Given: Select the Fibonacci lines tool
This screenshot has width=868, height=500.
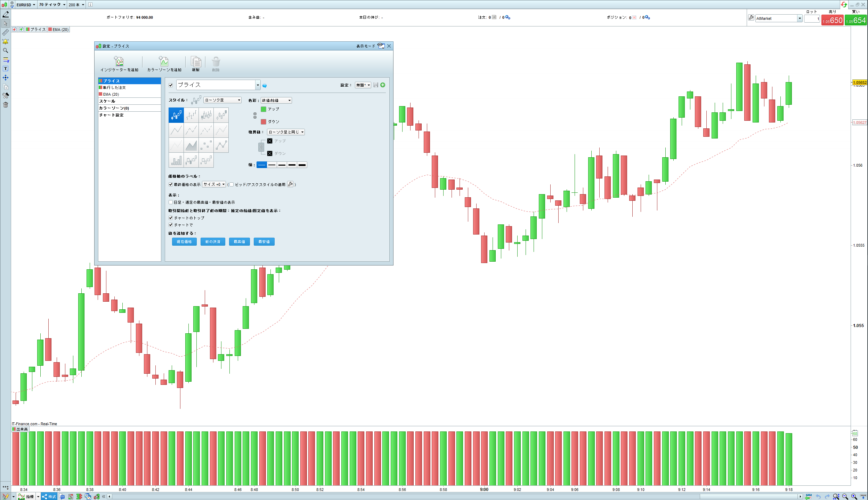Looking at the screenshot, I should click(6, 60).
